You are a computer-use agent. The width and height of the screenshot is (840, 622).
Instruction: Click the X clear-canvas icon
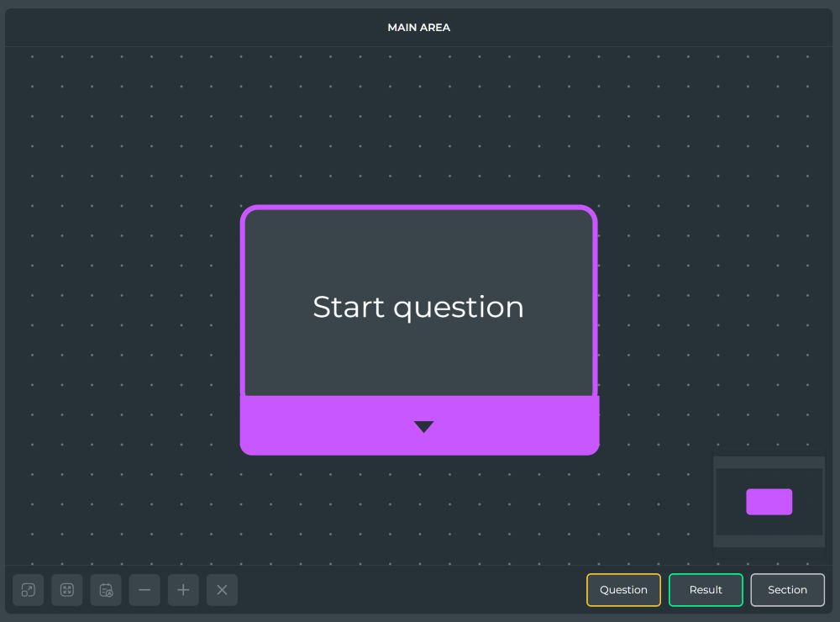point(222,589)
